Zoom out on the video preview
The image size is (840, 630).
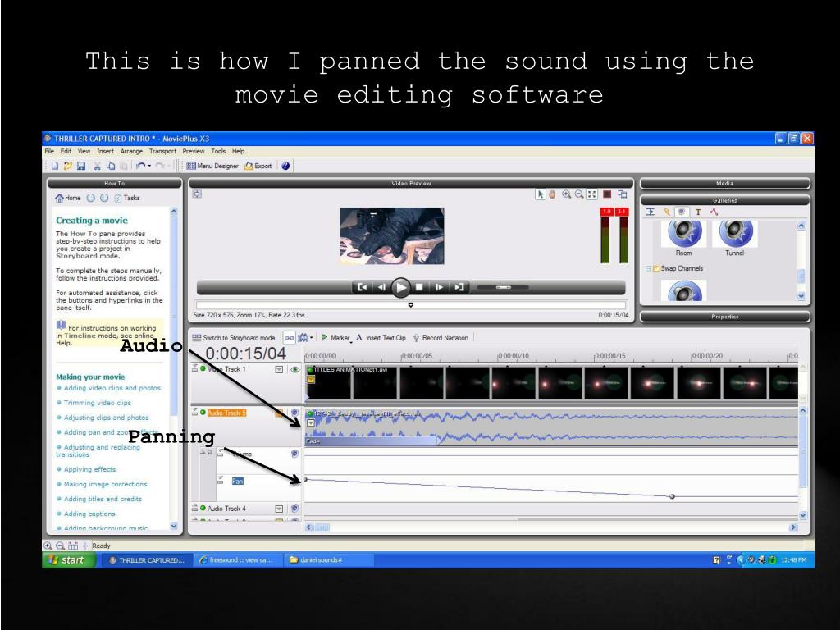point(579,194)
